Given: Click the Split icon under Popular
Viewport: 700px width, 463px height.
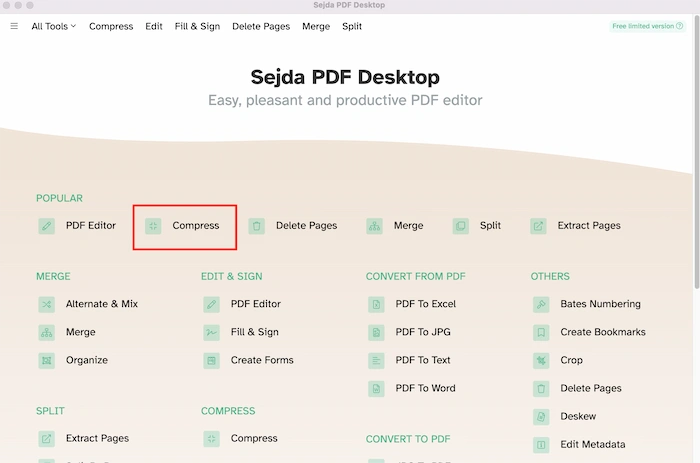Looking at the screenshot, I should pos(461,226).
